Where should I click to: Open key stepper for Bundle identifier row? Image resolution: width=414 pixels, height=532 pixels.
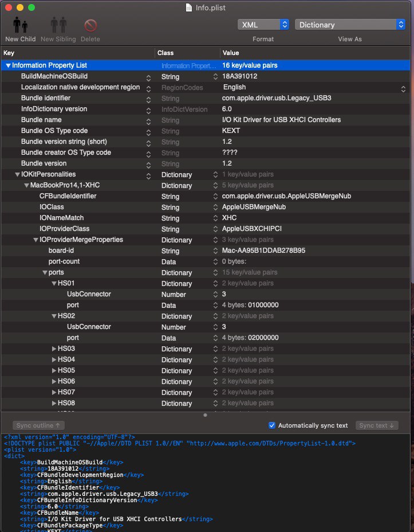(x=148, y=100)
